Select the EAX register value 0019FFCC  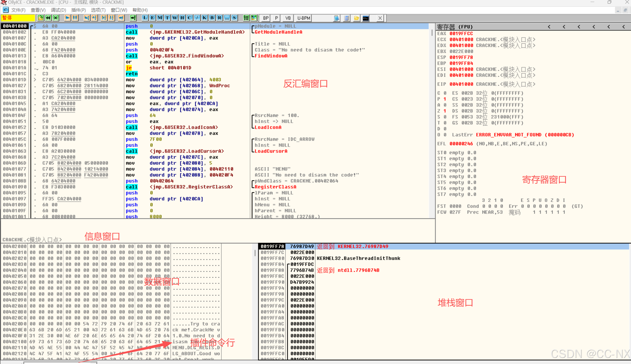pos(461,33)
